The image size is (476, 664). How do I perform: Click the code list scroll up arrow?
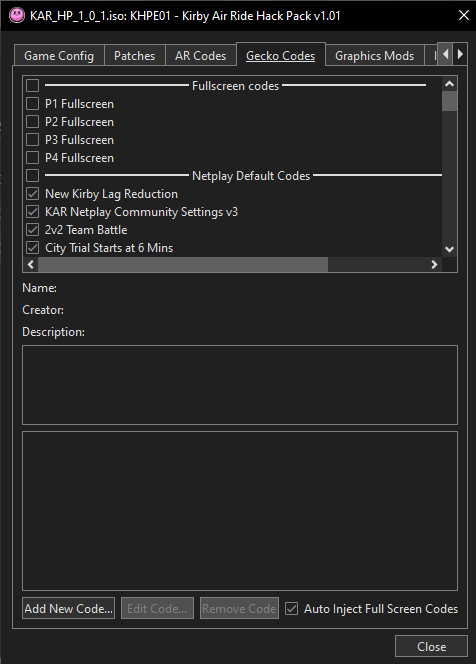tap(449, 84)
